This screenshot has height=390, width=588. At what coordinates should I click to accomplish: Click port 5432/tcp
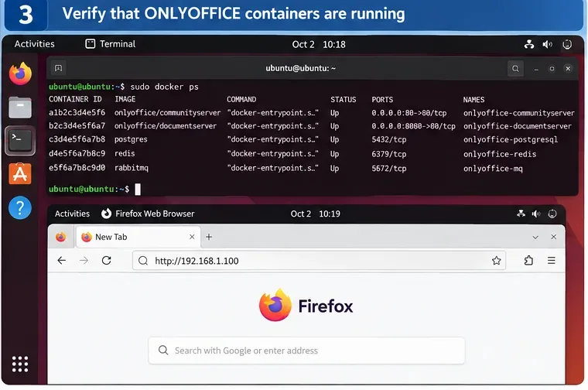(389, 139)
